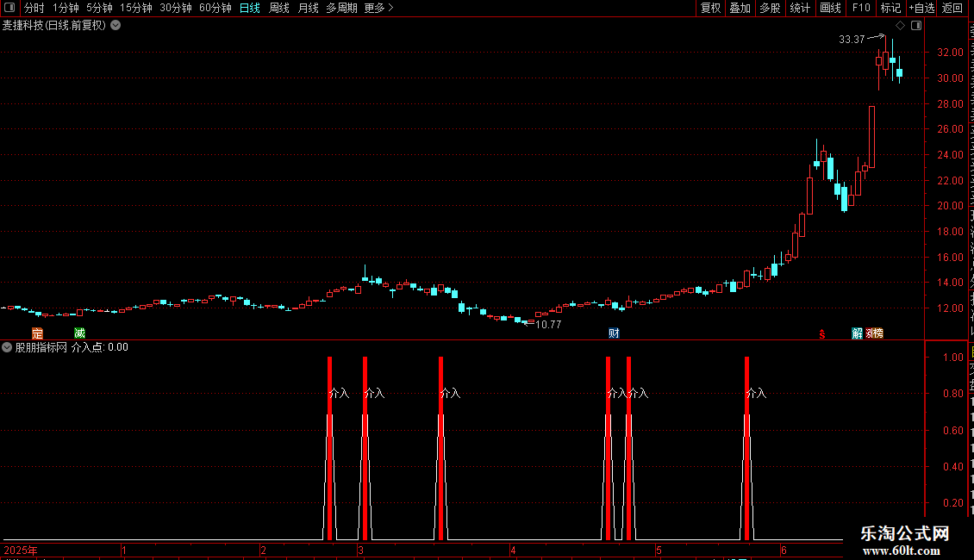
Task: Toggle the right side panel icon
Action: (916, 26)
